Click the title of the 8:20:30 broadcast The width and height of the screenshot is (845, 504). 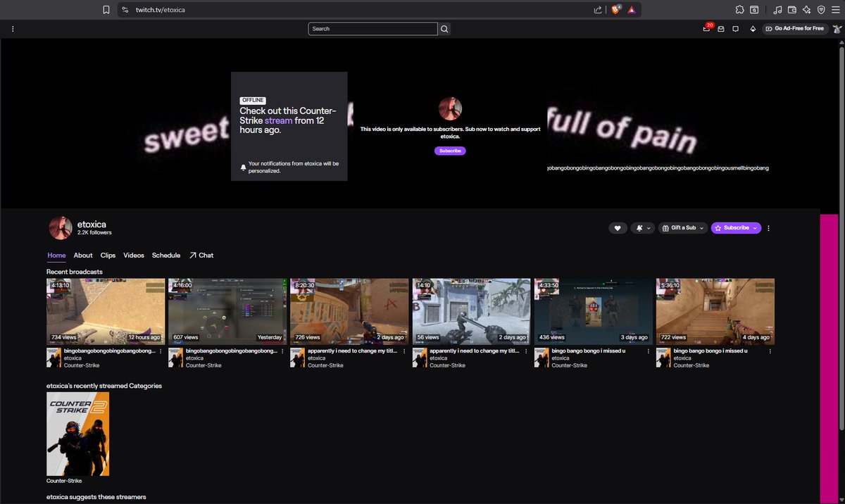click(x=352, y=351)
